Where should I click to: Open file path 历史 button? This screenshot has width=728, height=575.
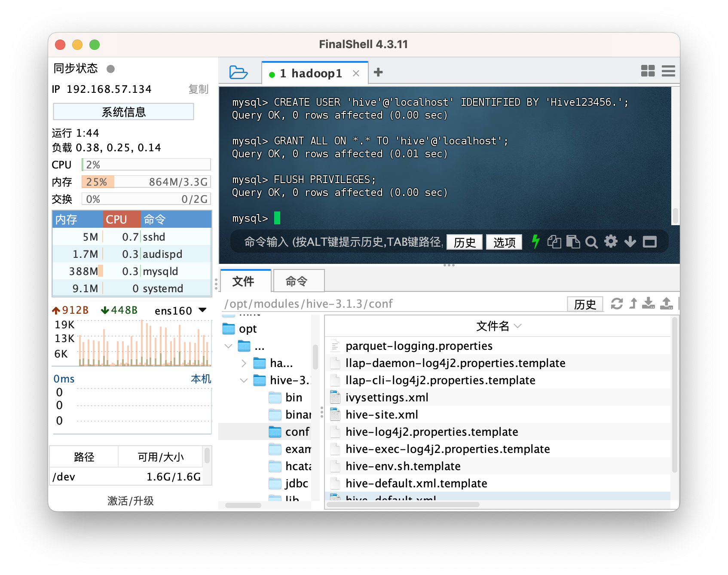pyautogui.click(x=585, y=304)
